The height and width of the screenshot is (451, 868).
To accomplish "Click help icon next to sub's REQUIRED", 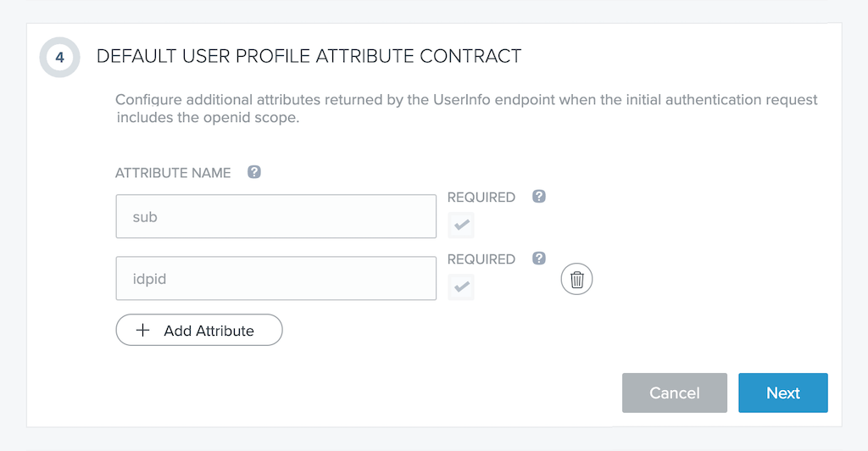I will point(538,197).
